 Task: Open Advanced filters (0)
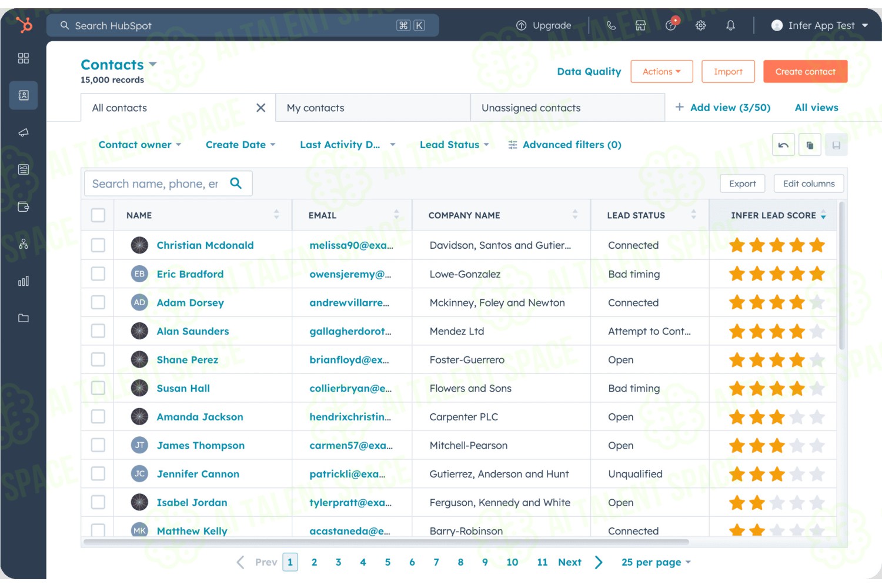click(x=564, y=145)
